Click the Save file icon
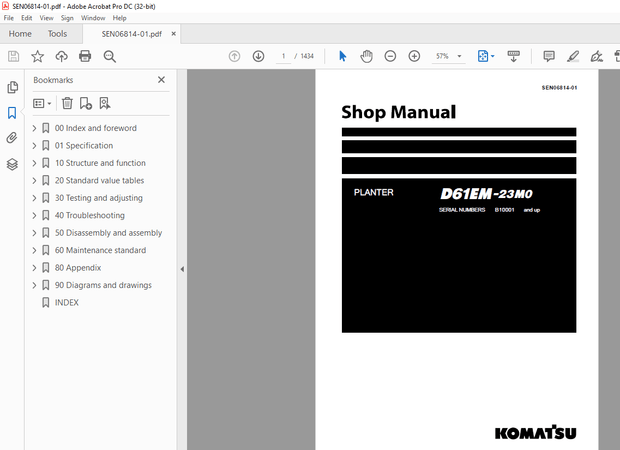The image size is (620, 450). click(13, 56)
